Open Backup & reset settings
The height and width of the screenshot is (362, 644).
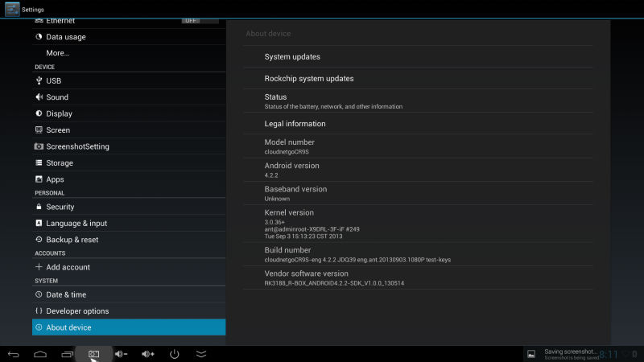(129, 240)
